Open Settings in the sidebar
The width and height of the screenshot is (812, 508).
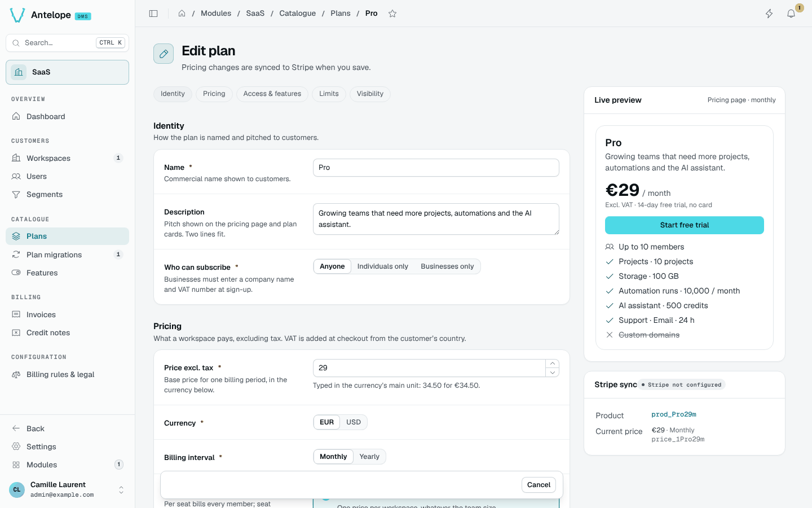coord(67,446)
